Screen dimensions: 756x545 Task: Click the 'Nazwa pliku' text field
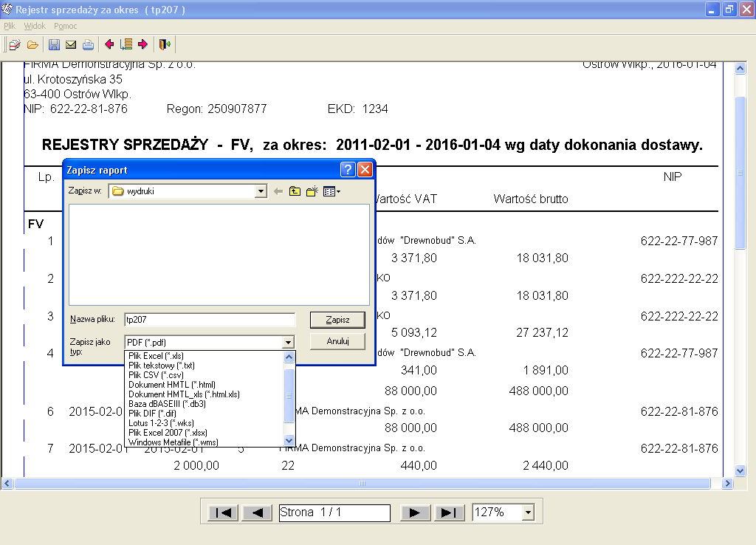pyautogui.click(x=210, y=320)
